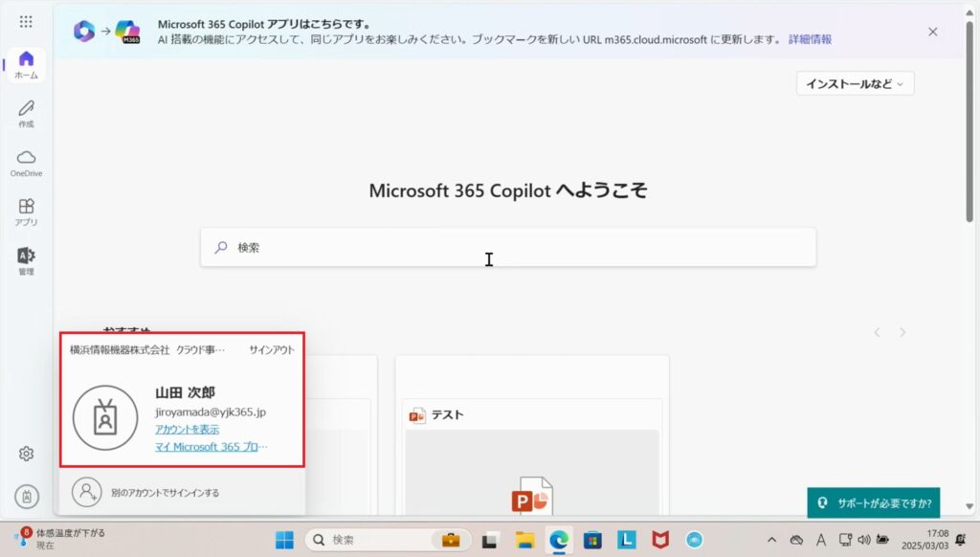Screen dimensions: 980x557
Task: Click the battery tray icon
Action: pyautogui.click(x=882, y=540)
